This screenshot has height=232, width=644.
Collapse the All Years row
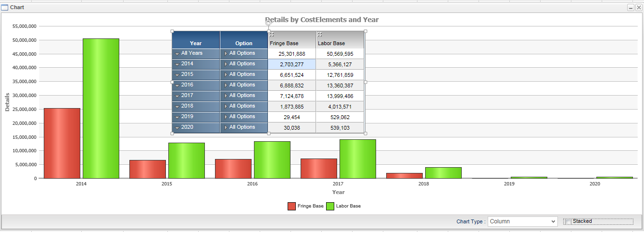click(177, 54)
